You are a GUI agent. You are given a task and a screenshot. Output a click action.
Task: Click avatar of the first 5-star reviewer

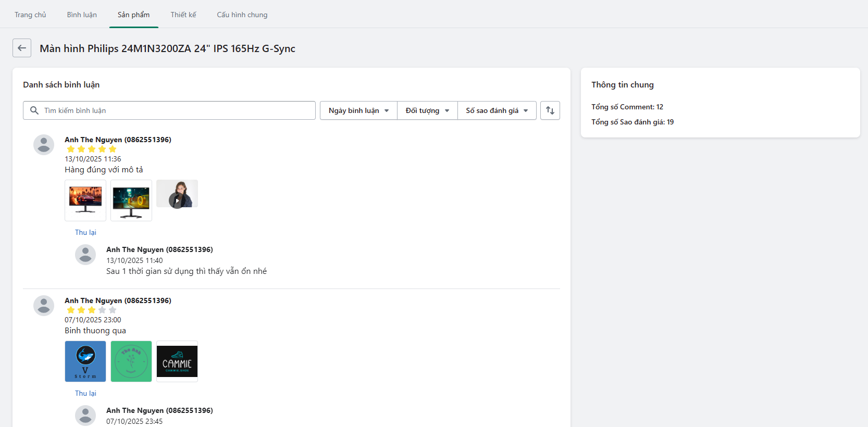click(x=44, y=145)
